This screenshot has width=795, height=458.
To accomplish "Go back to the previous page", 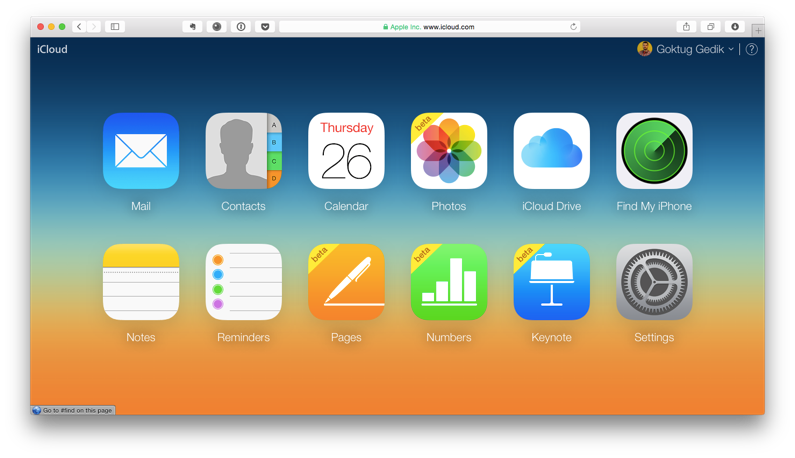I will click(x=79, y=27).
